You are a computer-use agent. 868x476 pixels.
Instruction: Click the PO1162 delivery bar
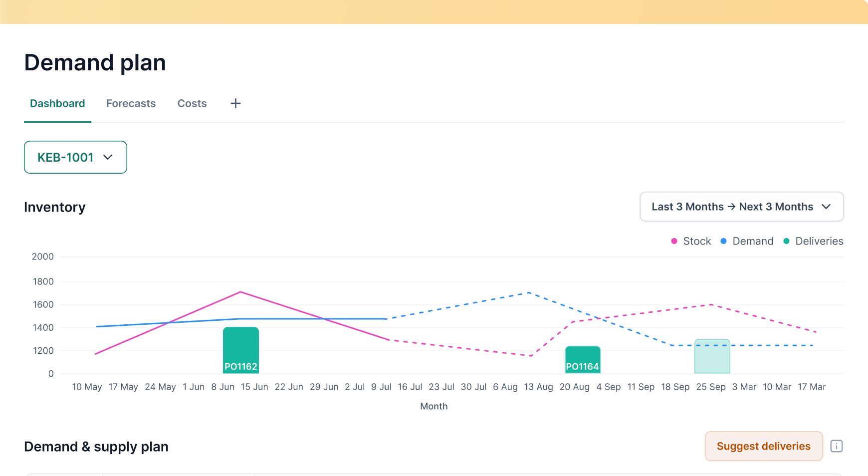coord(241,349)
